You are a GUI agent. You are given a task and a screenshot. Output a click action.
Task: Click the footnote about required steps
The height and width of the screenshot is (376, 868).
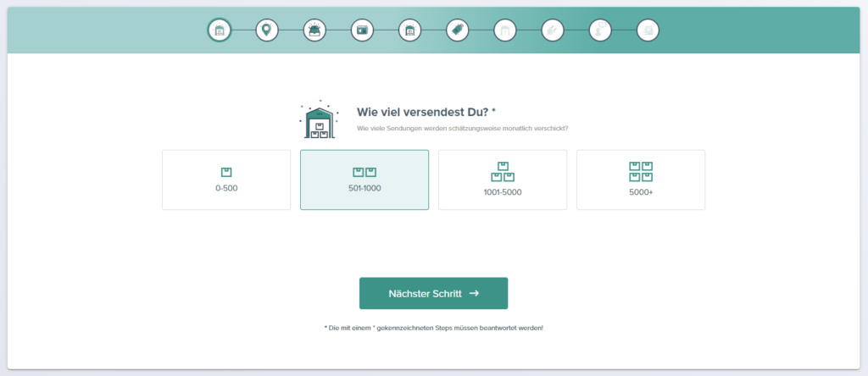pos(433,328)
